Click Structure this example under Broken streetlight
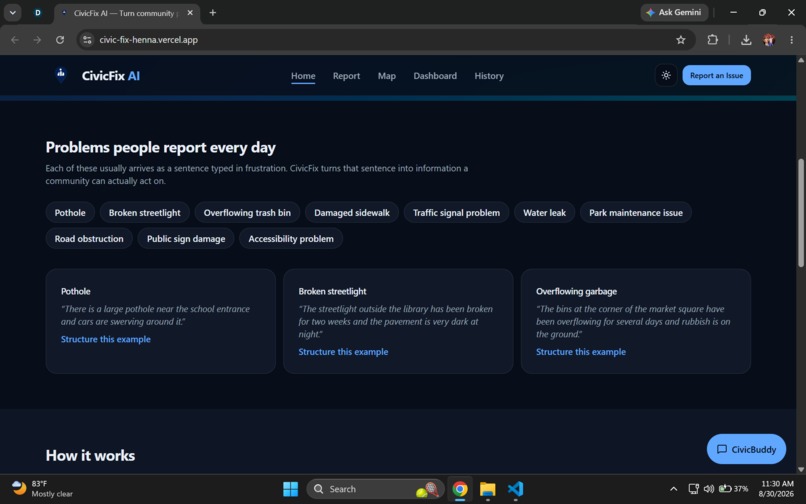 pos(343,352)
